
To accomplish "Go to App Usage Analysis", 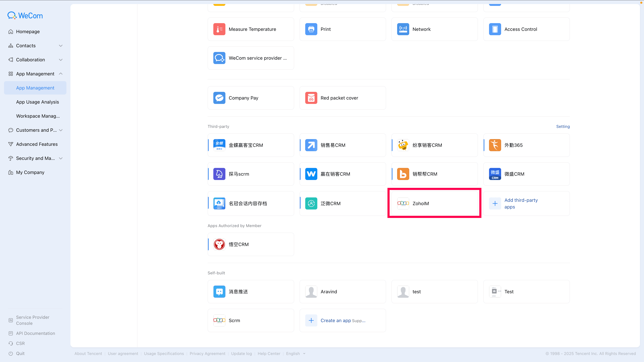I will 38,102.
